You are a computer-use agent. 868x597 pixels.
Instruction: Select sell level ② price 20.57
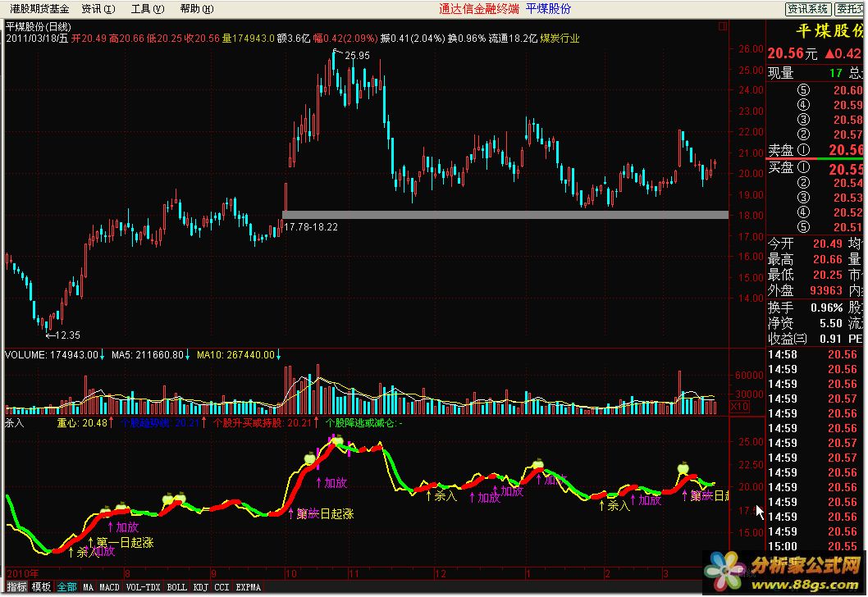click(x=847, y=134)
